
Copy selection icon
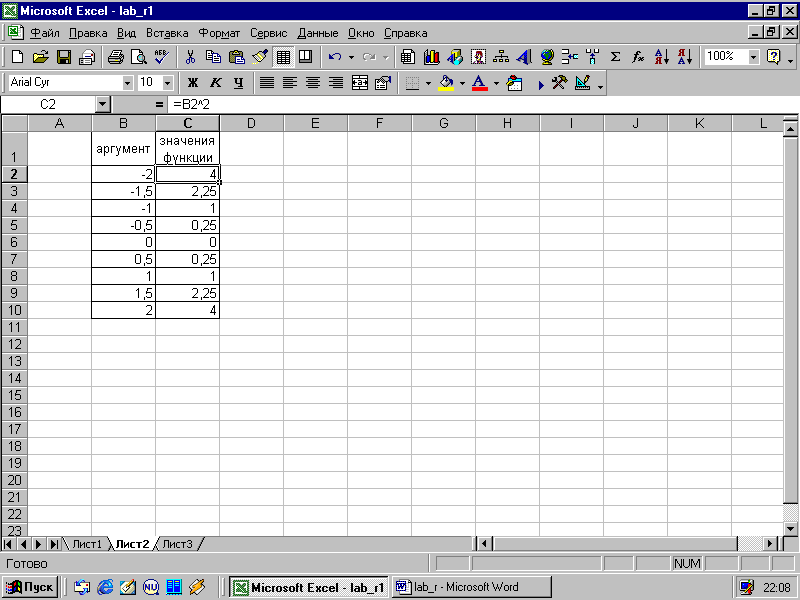click(x=213, y=57)
